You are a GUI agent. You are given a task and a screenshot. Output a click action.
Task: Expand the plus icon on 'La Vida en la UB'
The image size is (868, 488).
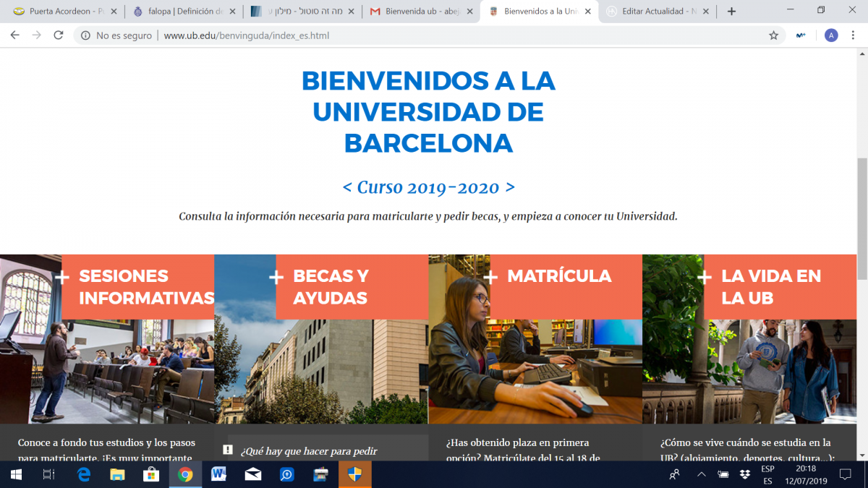[x=705, y=277]
